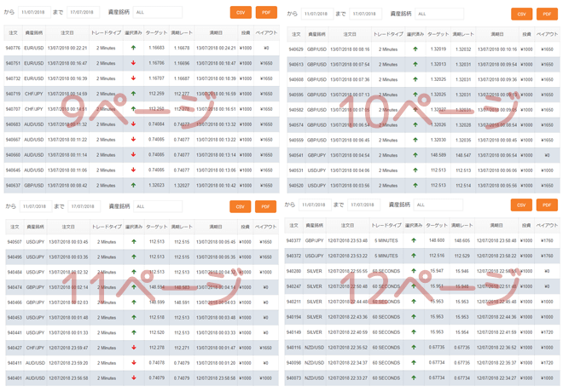Export CSV above the table listing order 940377
Viewport: 563px width, 392px height.
[x=521, y=205]
